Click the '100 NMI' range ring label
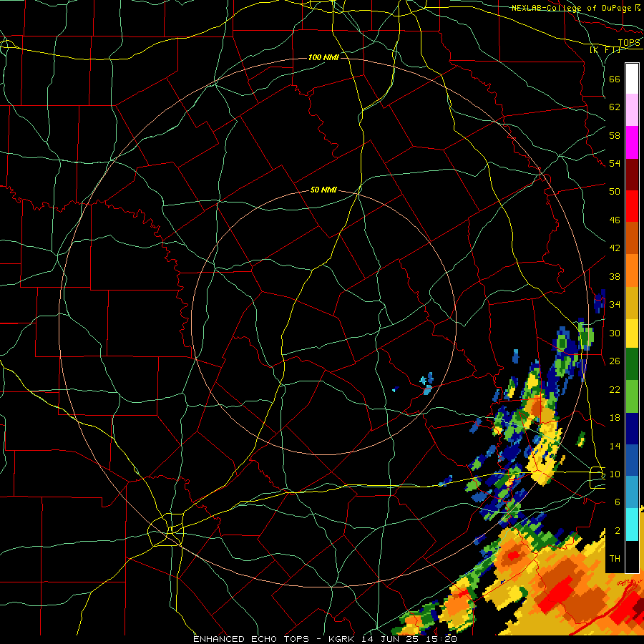The image size is (644, 644). click(323, 57)
